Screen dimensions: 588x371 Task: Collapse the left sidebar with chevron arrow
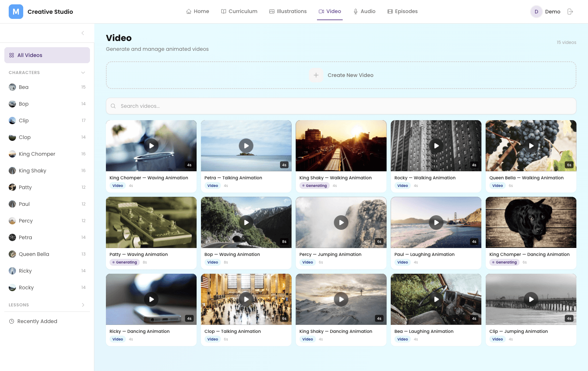tap(82, 33)
